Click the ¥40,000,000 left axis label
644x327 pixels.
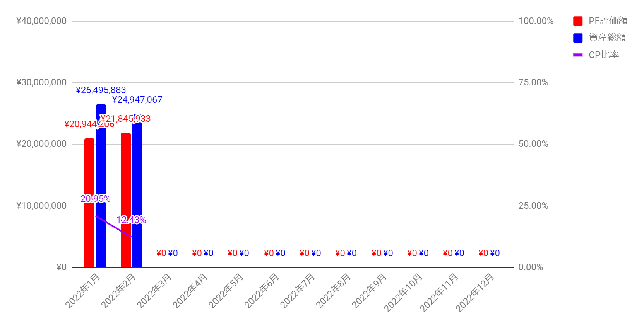click(x=41, y=21)
